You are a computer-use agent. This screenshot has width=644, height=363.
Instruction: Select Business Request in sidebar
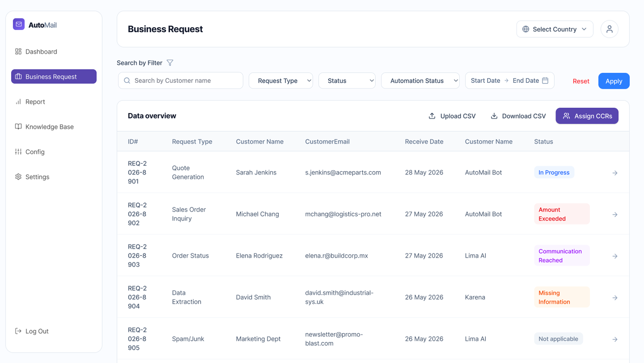pyautogui.click(x=54, y=76)
